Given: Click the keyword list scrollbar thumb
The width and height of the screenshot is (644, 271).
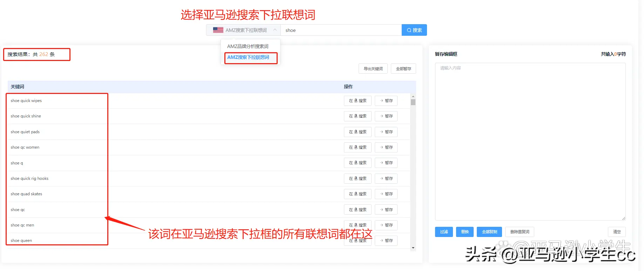Looking at the screenshot, I should [x=413, y=102].
